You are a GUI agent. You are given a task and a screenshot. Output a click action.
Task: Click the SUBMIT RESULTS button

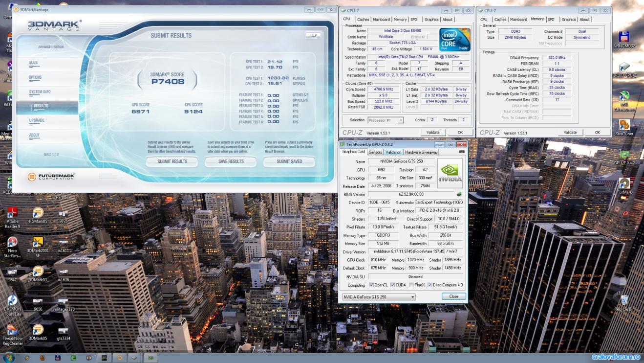pyautogui.click(x=172, y=161)
